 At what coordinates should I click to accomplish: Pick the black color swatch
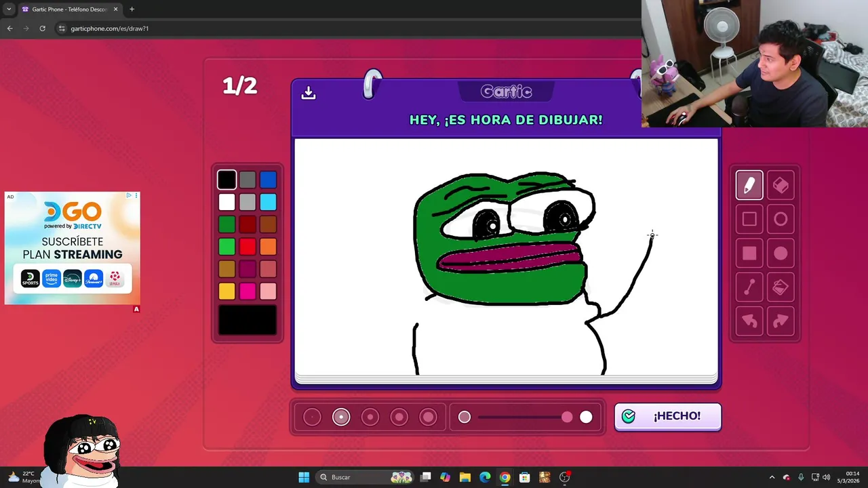pyautogui.click(x=227, y=180)
